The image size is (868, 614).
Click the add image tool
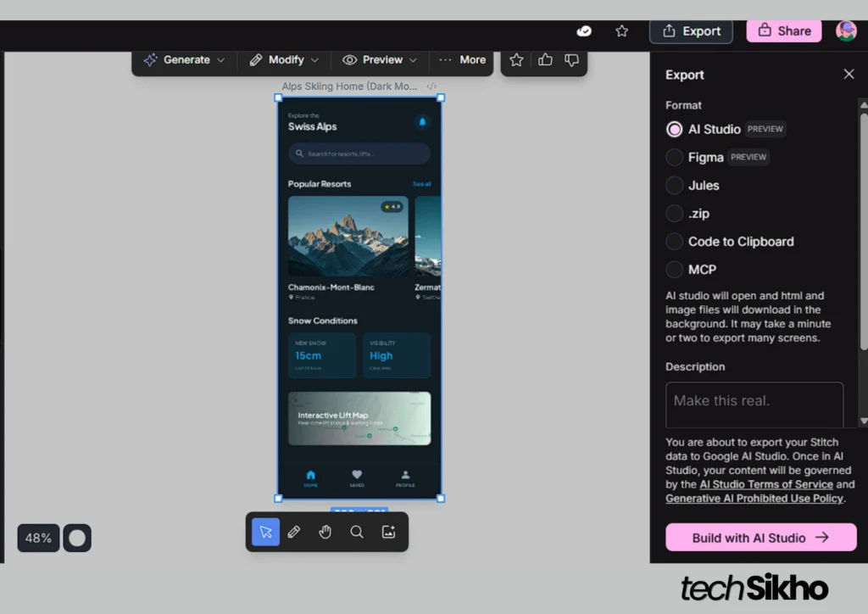tap(388, 532)
